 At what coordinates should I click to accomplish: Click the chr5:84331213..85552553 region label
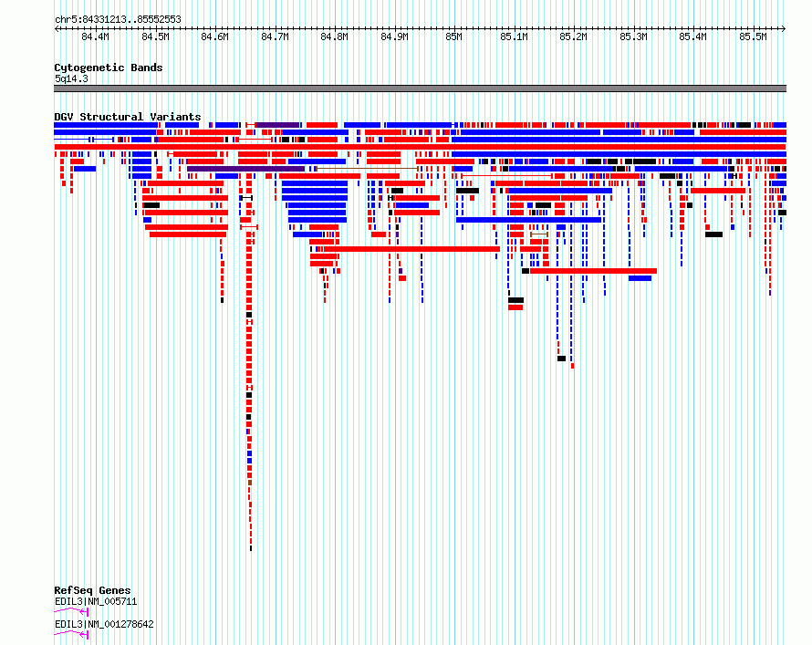118,20
